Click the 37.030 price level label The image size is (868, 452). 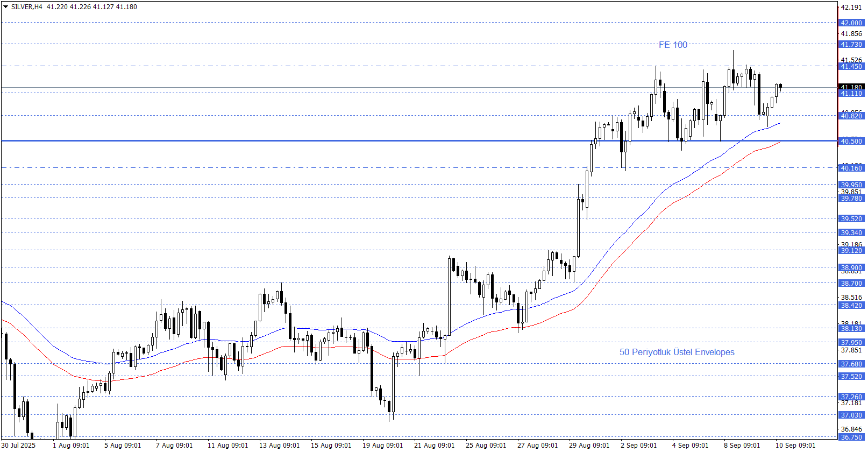click(851, 415)
